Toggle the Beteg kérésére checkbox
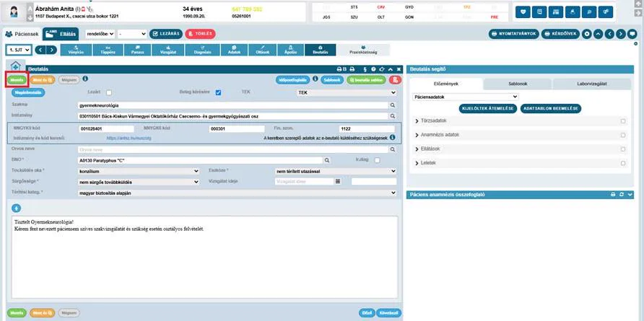644x321 pixels. point(218,93)
